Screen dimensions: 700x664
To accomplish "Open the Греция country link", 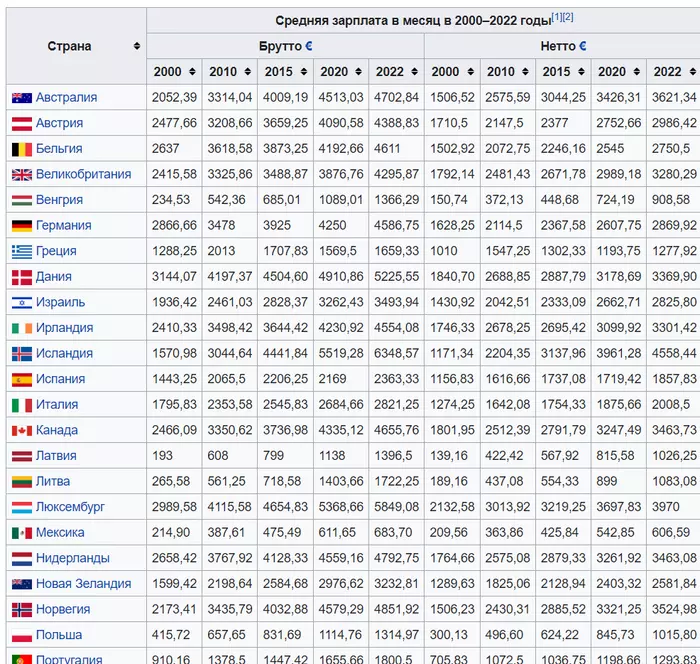I will (x=56, y=251).
